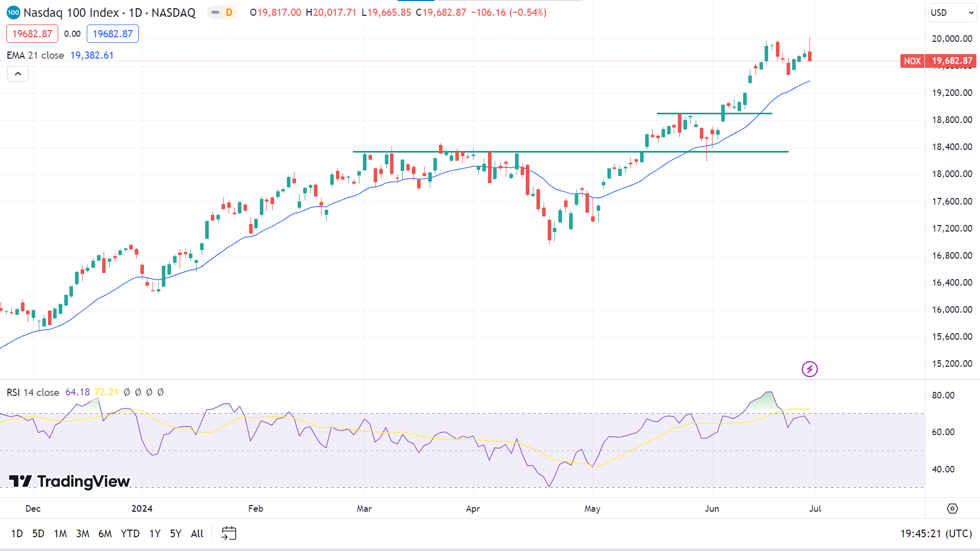Screen dimensions: 980x551
Task: Click the NDX price label on axis
Action: tap(912, 61)
